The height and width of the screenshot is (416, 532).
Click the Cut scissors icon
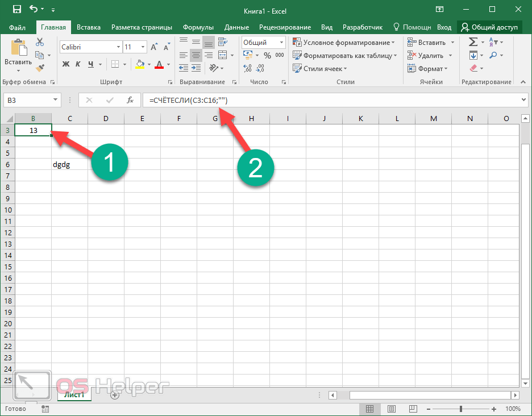point(40,42)
